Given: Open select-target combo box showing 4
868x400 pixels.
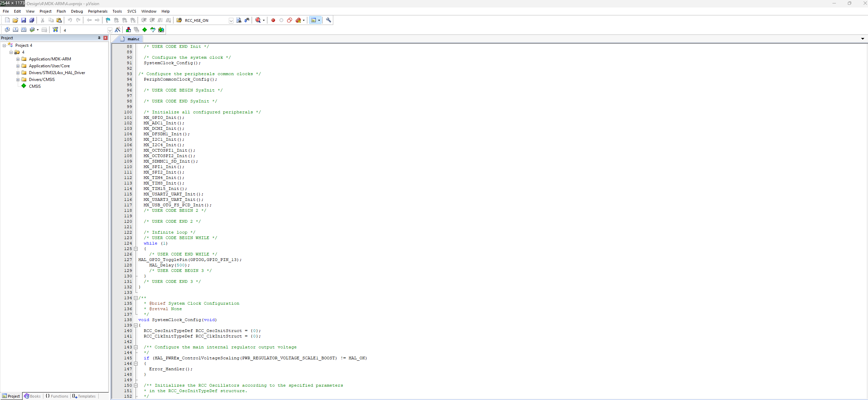Looking at the screenshot, I should click(x=110, y=30).
